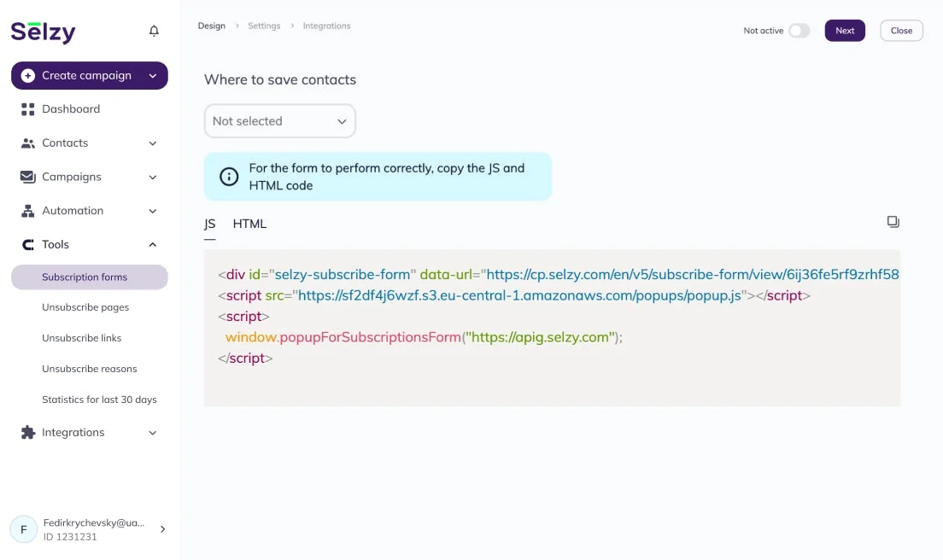Collapse the Tools section chevron
943x560 pixels.
[153, 245]
